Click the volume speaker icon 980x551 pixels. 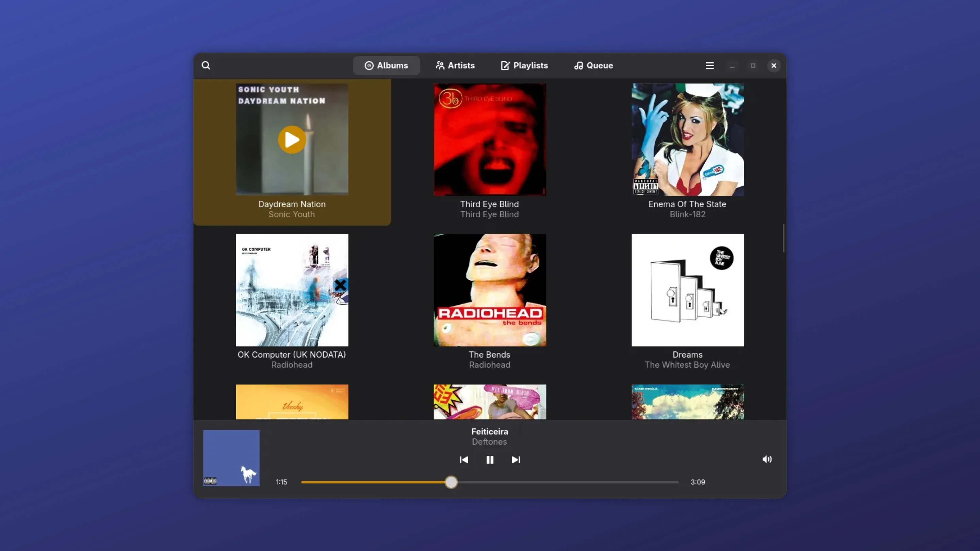767,460
